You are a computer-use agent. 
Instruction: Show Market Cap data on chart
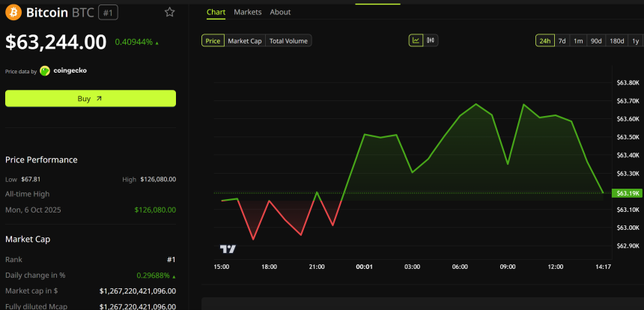tap(245, 40)
